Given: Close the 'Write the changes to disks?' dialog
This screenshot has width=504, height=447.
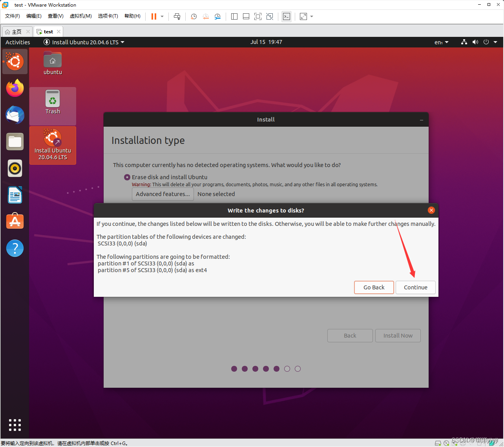Looking at the screenshot, I should coord(431,210).
